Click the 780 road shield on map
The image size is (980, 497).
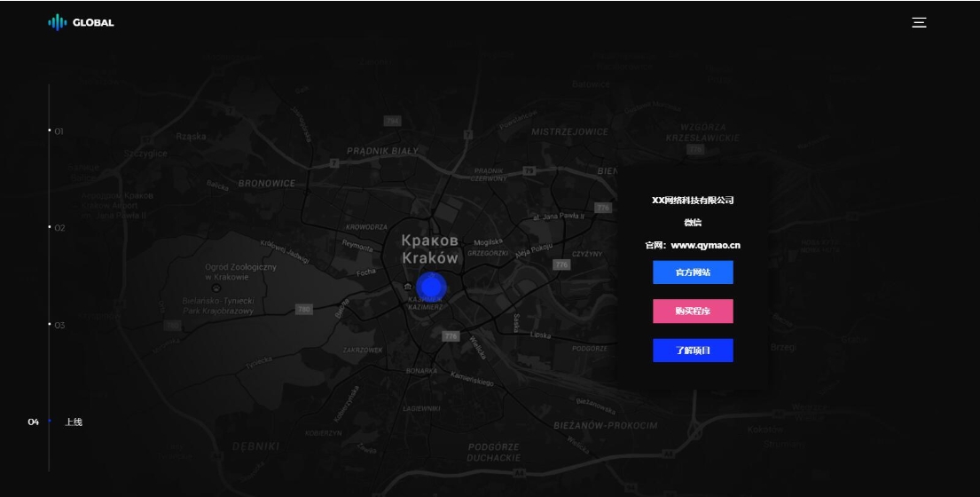[x=304, y=309]
